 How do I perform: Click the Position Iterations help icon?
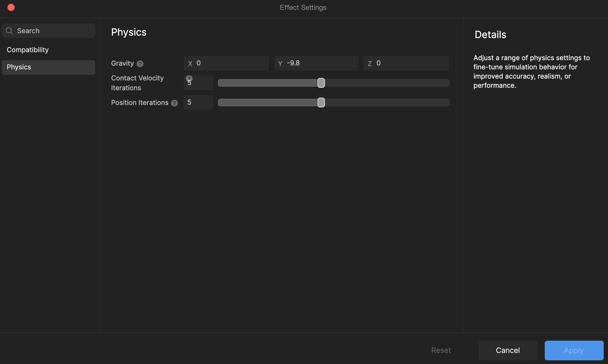(x=174, y=103)
